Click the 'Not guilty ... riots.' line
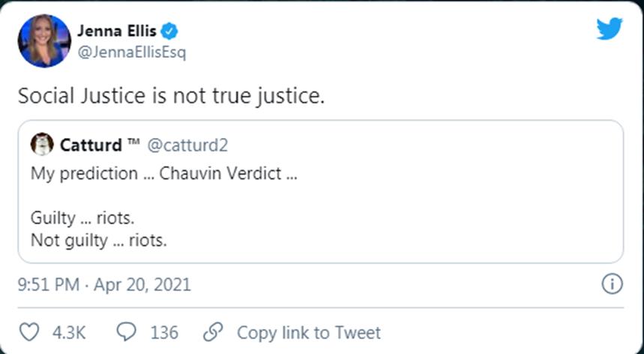This screenshot has height=354, width=644. (x=99, y=241)
